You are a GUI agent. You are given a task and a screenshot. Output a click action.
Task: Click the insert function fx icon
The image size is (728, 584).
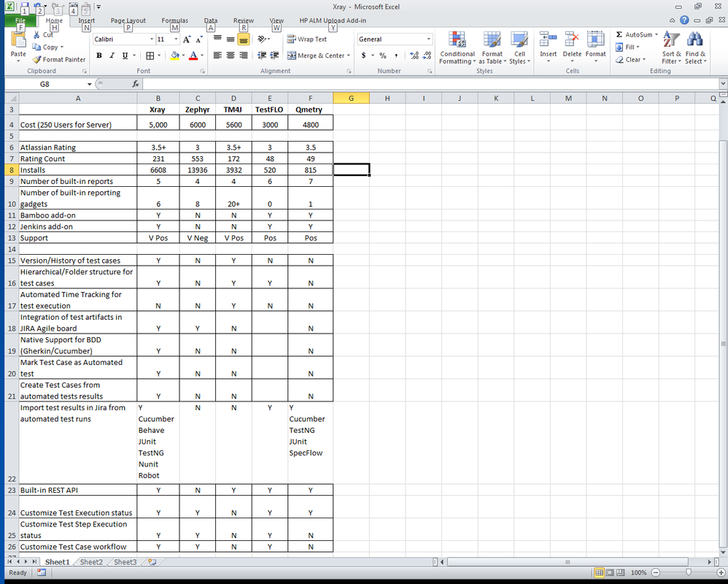(136, 84)
